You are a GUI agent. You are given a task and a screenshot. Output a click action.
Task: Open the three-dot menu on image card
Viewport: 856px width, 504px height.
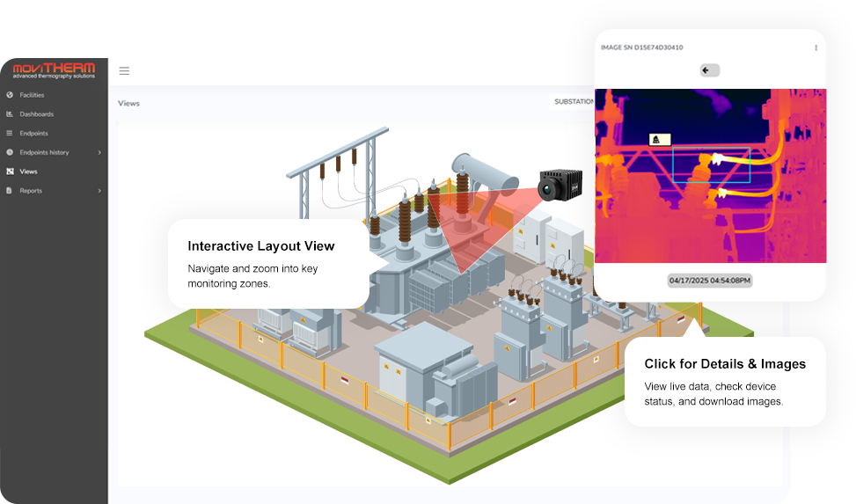coord(816,47)
